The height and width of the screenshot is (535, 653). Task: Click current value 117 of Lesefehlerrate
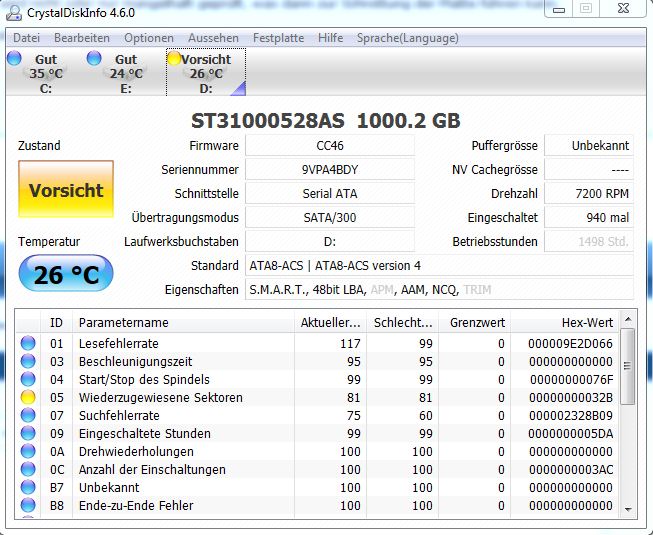click(x=350, y=343)
